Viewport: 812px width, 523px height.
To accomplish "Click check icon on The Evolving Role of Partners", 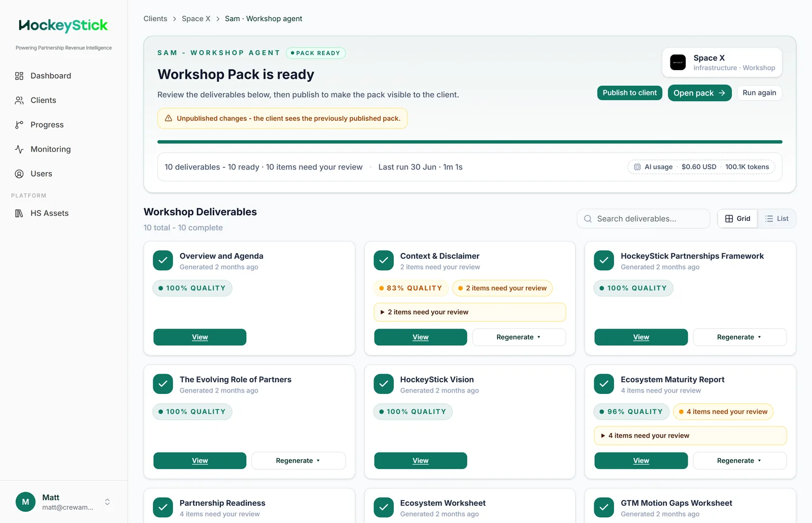I will click(163, 384).
